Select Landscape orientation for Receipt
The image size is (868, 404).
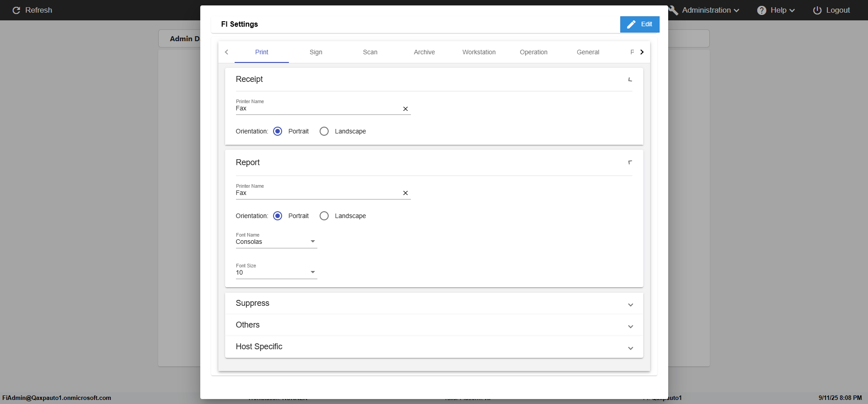coord(324,131)
